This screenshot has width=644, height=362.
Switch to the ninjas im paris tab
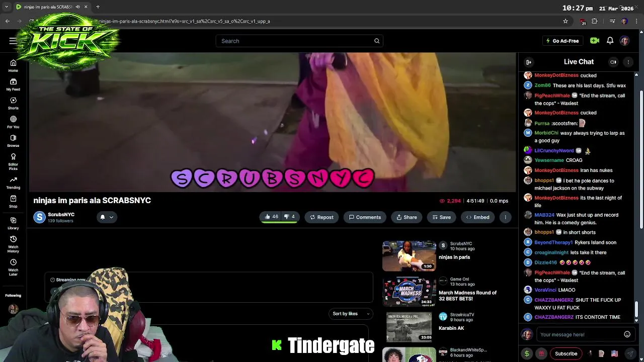pos(48,7)
